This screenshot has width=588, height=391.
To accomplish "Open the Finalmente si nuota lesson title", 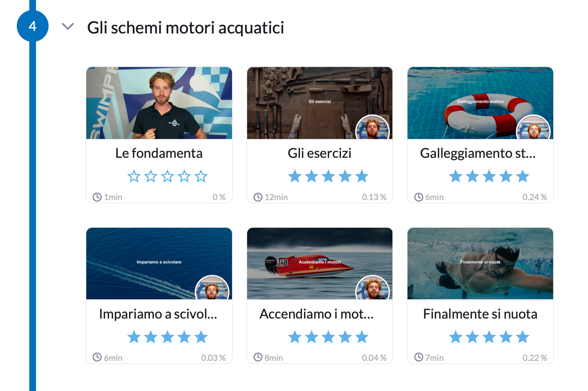I will pos(480,314).
